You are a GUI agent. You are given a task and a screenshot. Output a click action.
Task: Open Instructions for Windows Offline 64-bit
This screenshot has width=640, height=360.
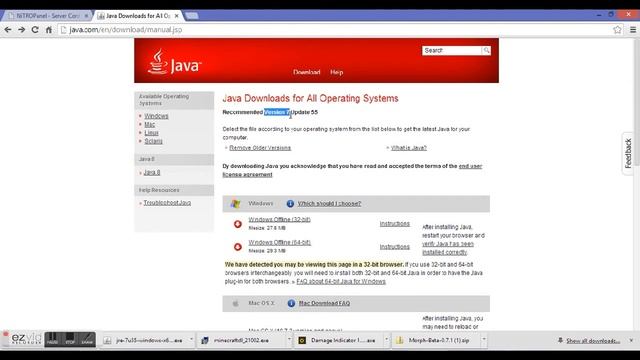click(x=395, y=247)
